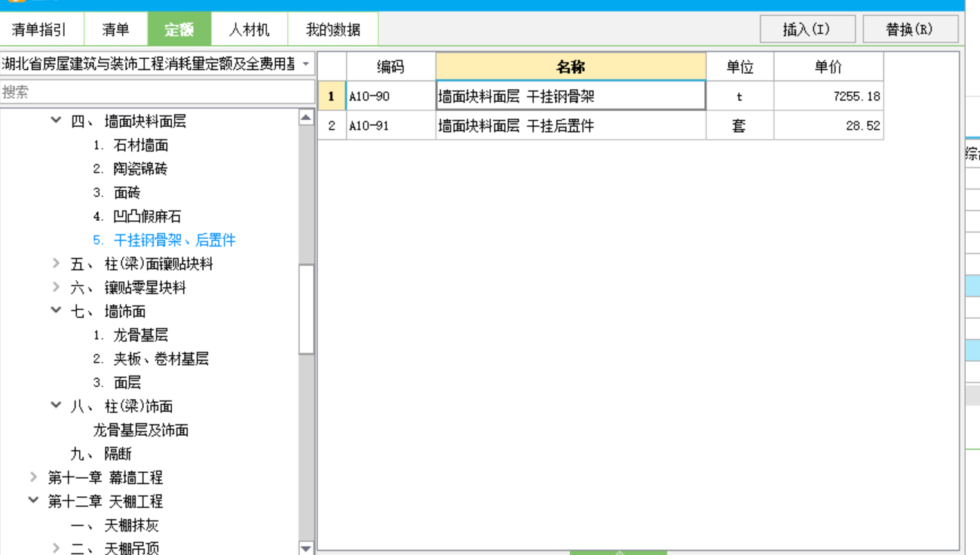
Task: Click the 替换(R) button
Action: coord(910,29)
